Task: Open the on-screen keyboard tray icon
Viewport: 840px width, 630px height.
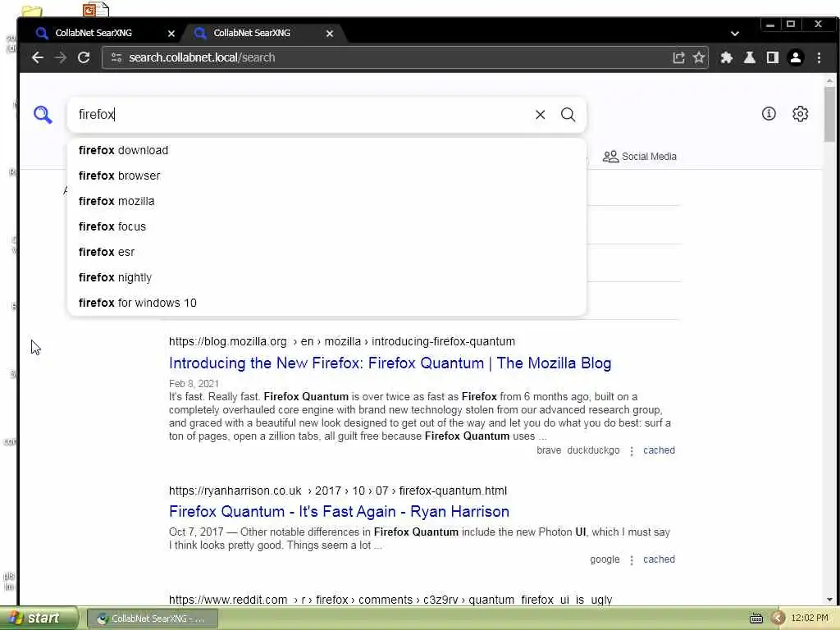Action: click(756, 619)
